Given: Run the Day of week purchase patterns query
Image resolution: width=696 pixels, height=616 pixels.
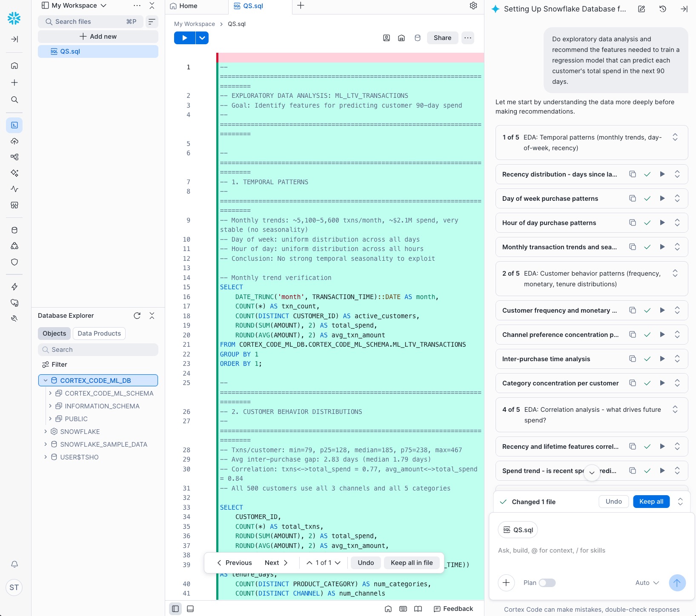Looking at the screenshot, I should 662,198.
